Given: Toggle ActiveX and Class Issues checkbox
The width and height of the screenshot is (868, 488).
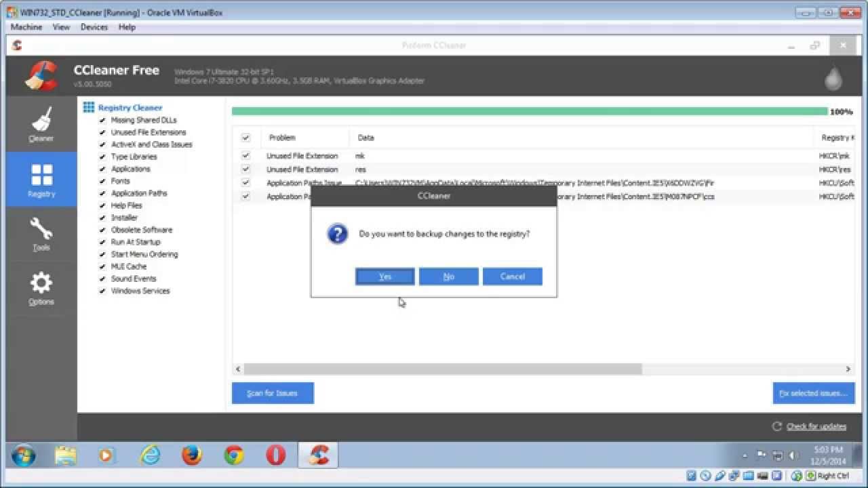Looking at the screenshot, I should pos(102,144).
